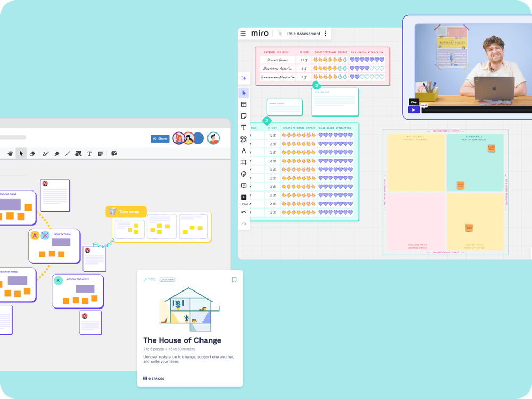Viewport: 532px width, 399px height.
Task: Click the LEADERSHIP tag on card
Action: [167, 280]
